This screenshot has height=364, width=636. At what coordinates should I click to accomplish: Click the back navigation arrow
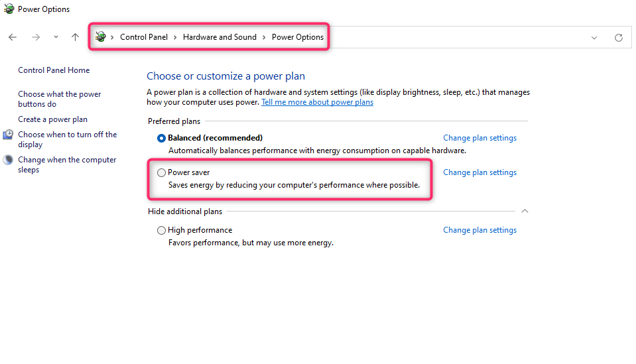13,37
